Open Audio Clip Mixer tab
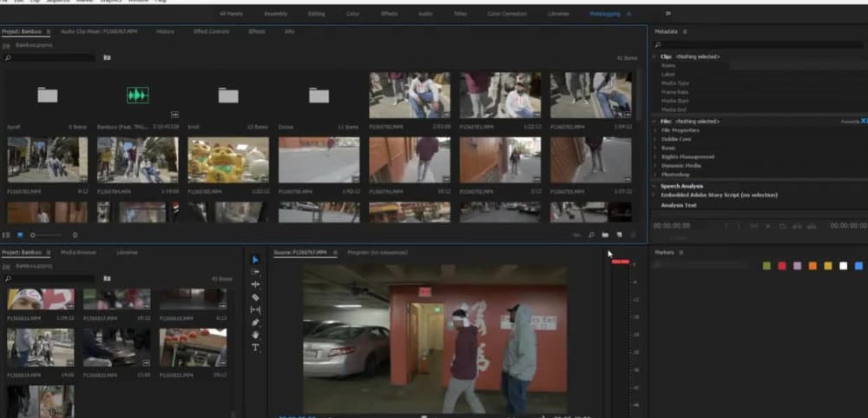868x418 pixels. [99, 31]
